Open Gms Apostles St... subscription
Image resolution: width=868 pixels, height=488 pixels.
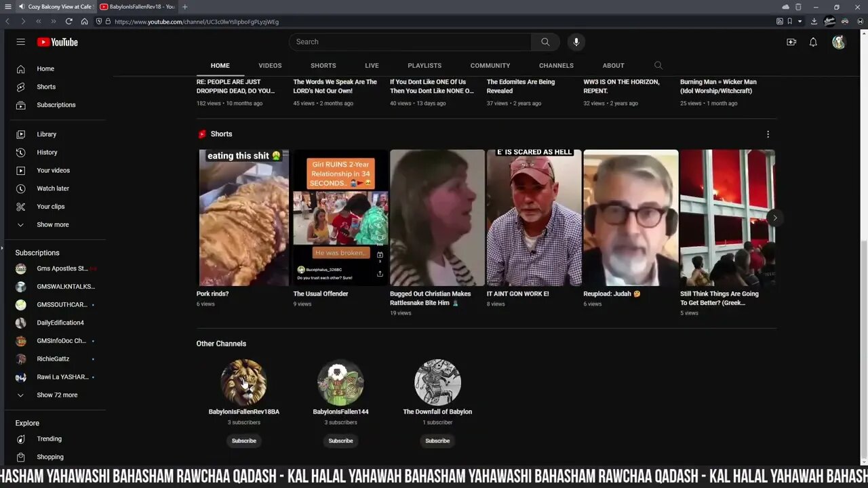click(55, 268)
